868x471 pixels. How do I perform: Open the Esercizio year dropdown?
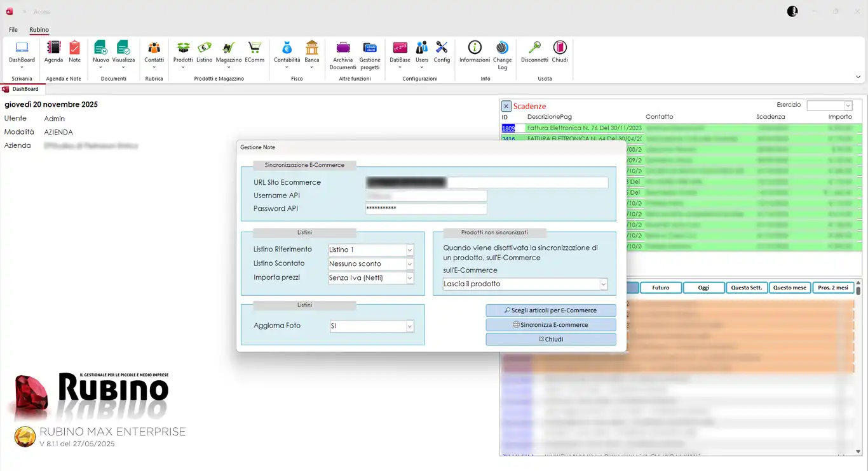[848, 106]
